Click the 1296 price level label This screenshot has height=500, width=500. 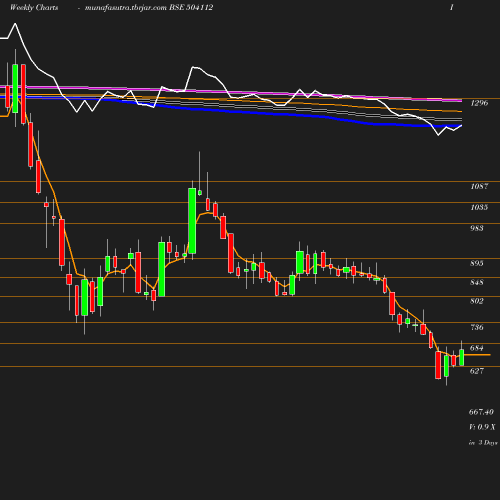[479, 103]
